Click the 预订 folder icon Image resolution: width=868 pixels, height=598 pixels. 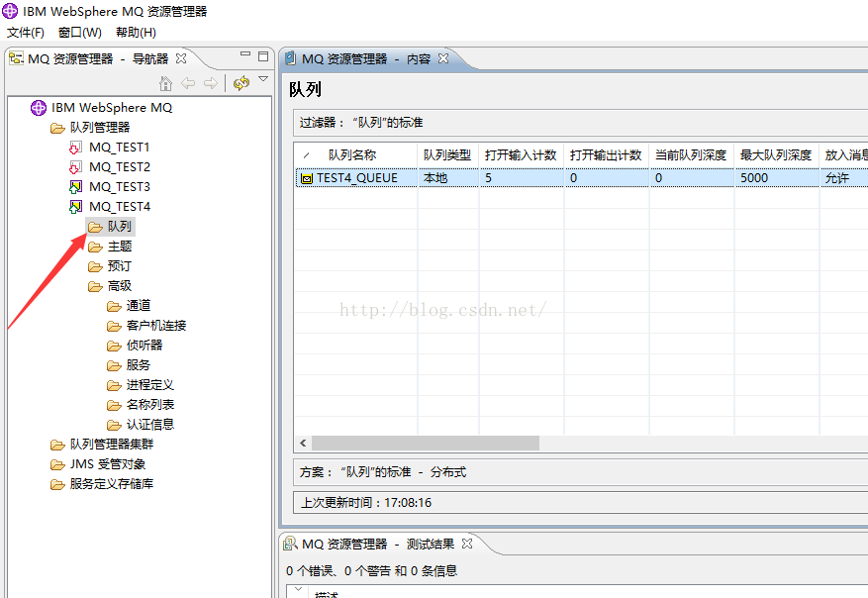95,267
